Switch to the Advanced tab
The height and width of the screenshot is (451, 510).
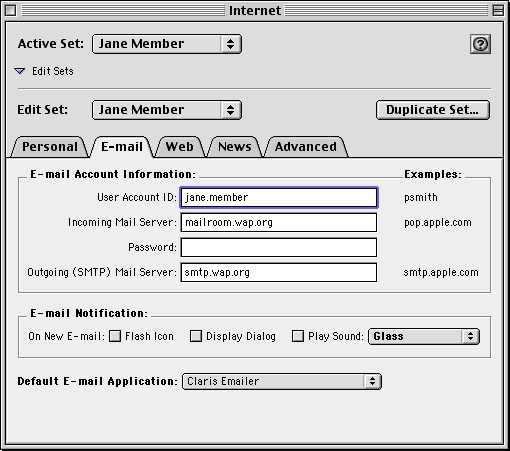coord(306,147)
